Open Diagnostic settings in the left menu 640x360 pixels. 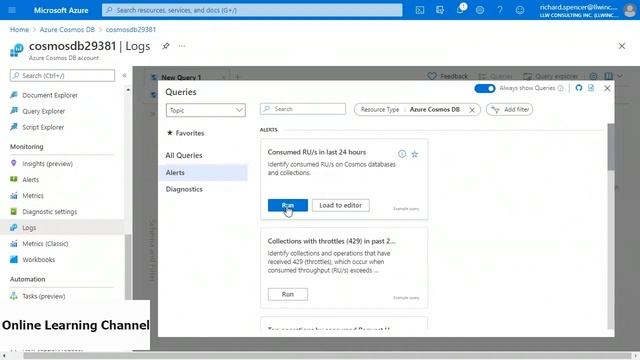pos(49,212)
